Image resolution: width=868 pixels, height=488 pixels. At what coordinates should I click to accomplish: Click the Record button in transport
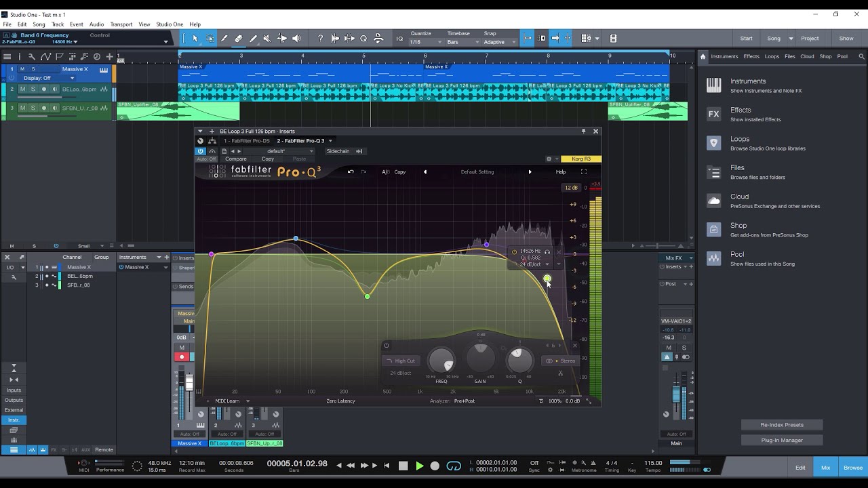(x=435, y=466)
